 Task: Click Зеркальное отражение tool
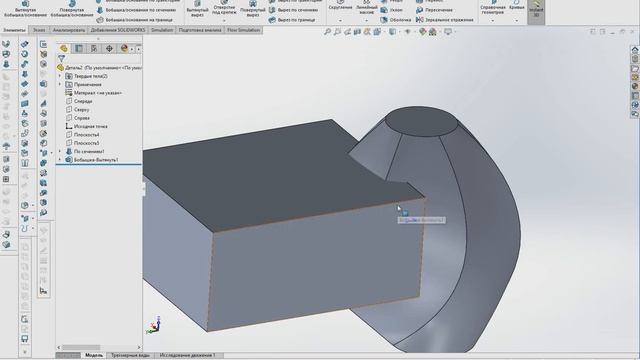(x=444, y=20)
